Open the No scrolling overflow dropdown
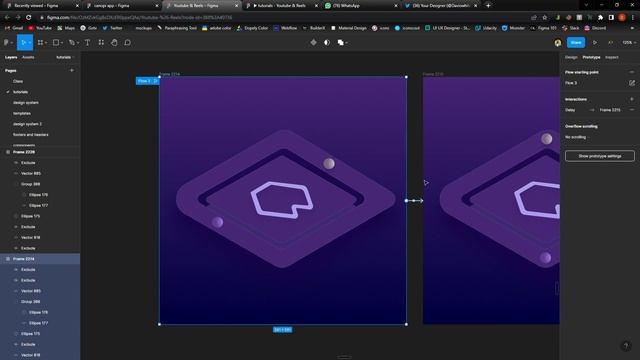The image size is (640, 360). coord(577,137)
